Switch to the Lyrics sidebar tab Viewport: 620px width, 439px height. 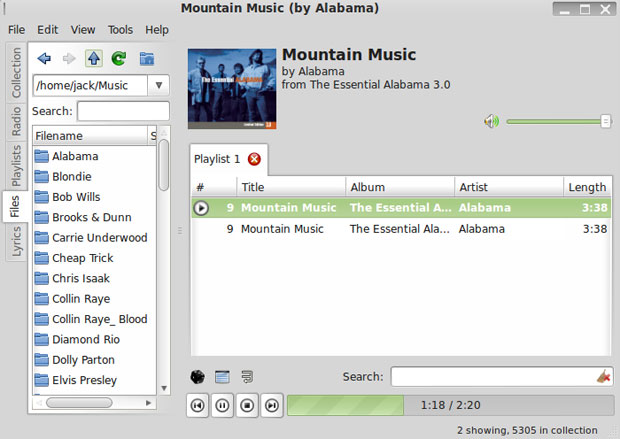tap(16, 241)
